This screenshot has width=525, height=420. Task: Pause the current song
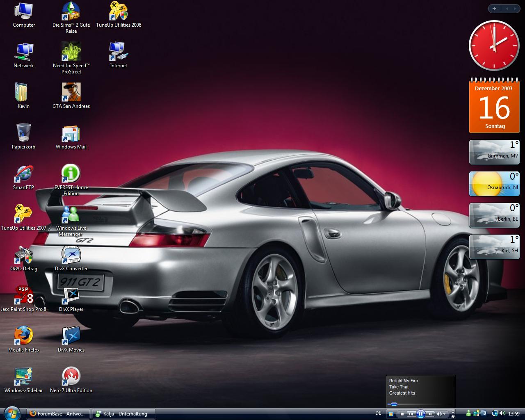421,414
